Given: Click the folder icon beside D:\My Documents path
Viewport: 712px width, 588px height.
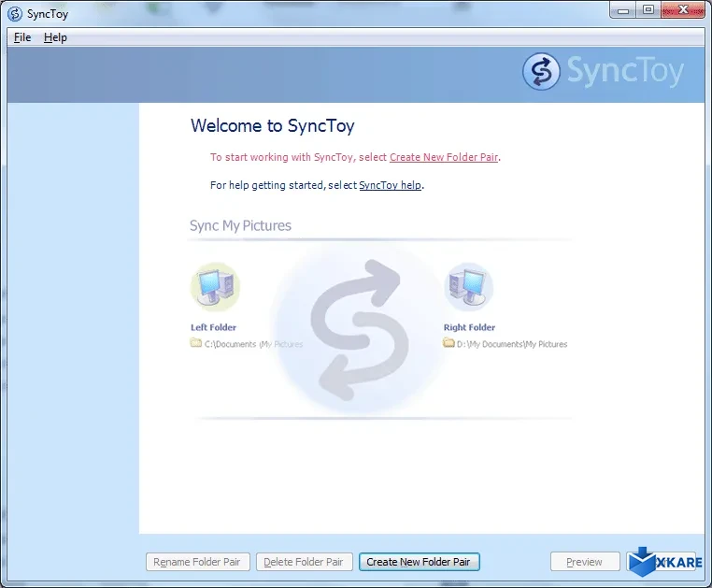Looking at the screenshot, I should (x=449, y=343).
